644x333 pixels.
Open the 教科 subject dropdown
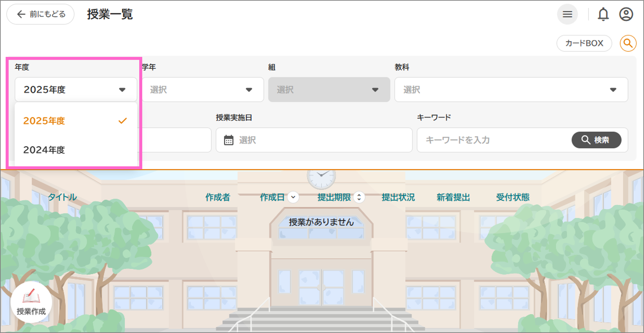[511, 89]
